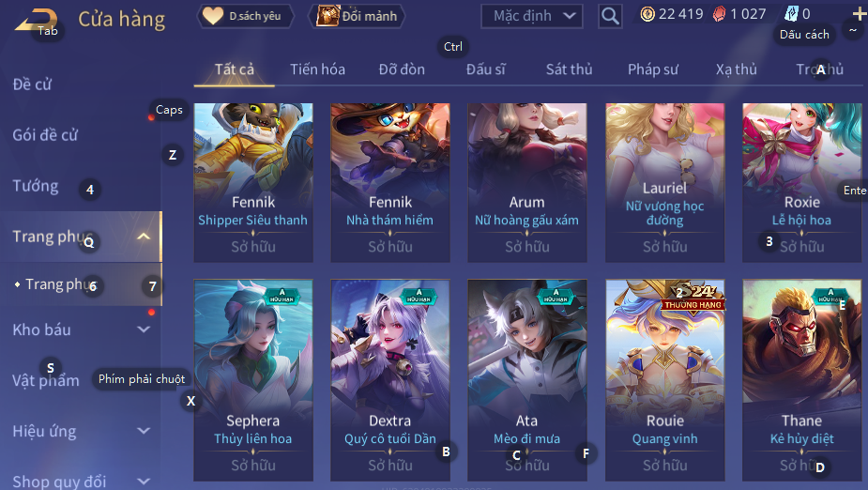Click the blue voucher currency icon
This screenshot has width=868, height=490.
coord(792,14)
